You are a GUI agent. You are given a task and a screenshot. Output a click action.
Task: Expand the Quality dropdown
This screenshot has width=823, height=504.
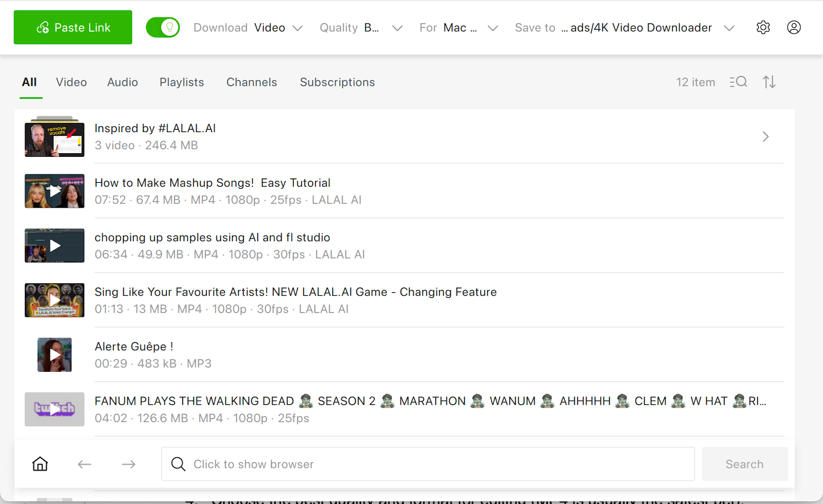361,28
